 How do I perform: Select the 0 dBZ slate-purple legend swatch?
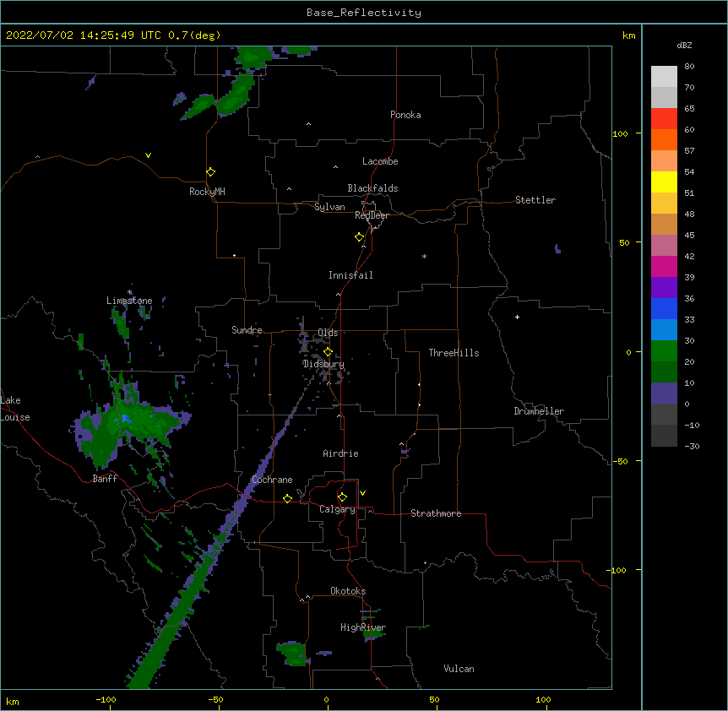tap(664, 393)
